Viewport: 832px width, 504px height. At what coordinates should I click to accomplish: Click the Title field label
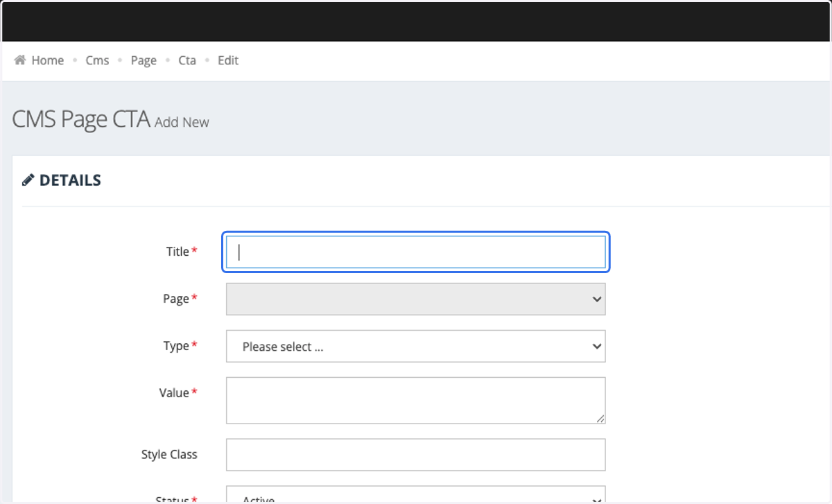[177, 252]
